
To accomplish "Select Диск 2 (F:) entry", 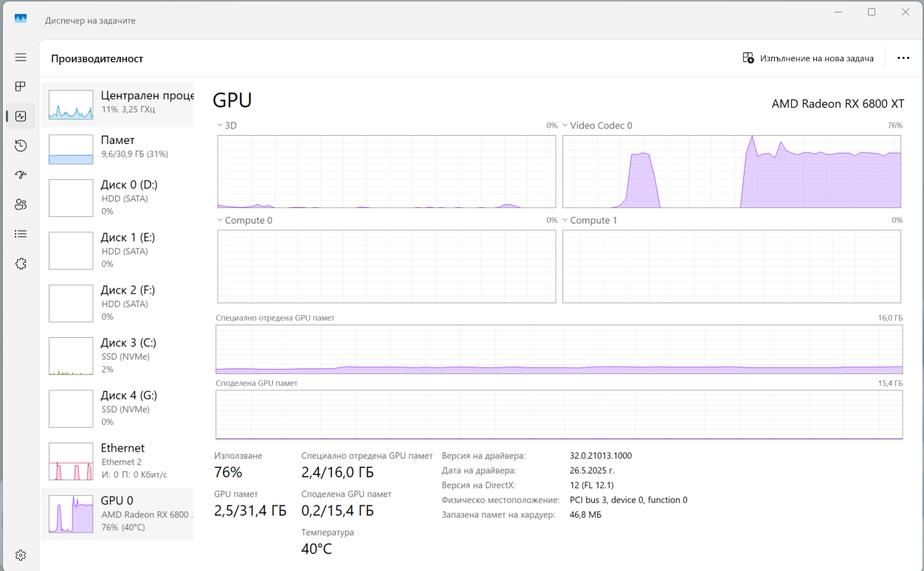I will coord(117,302).
